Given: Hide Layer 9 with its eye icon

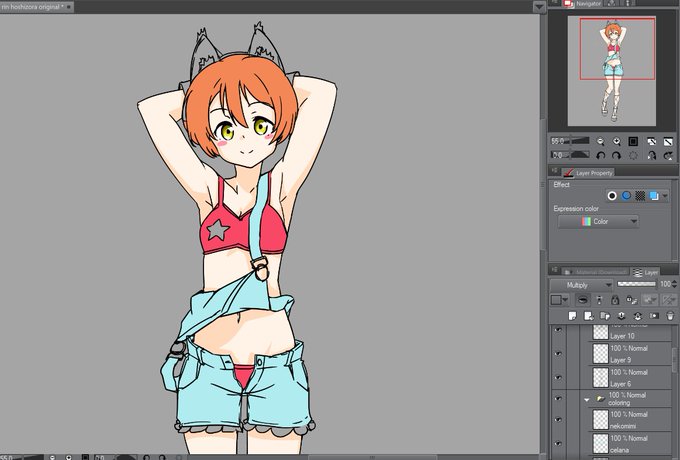Looking at the screenshot, I should [x=558, y=353].
